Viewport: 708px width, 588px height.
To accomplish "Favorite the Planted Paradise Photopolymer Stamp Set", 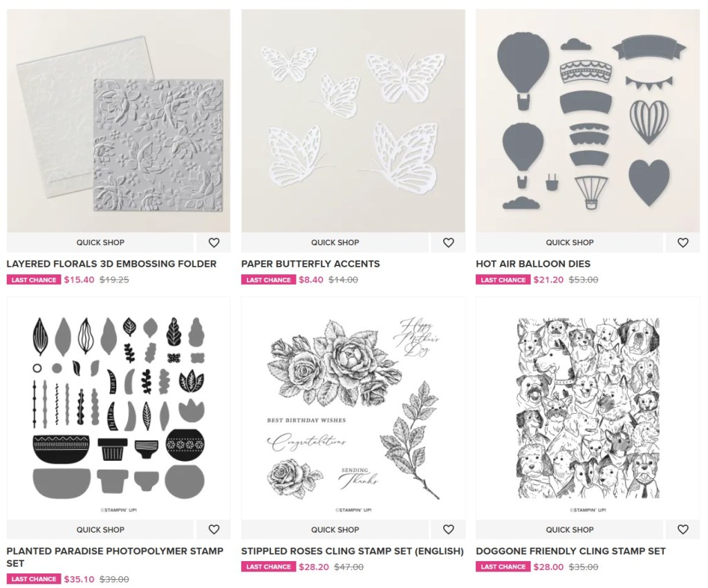I will click(214, 530).
